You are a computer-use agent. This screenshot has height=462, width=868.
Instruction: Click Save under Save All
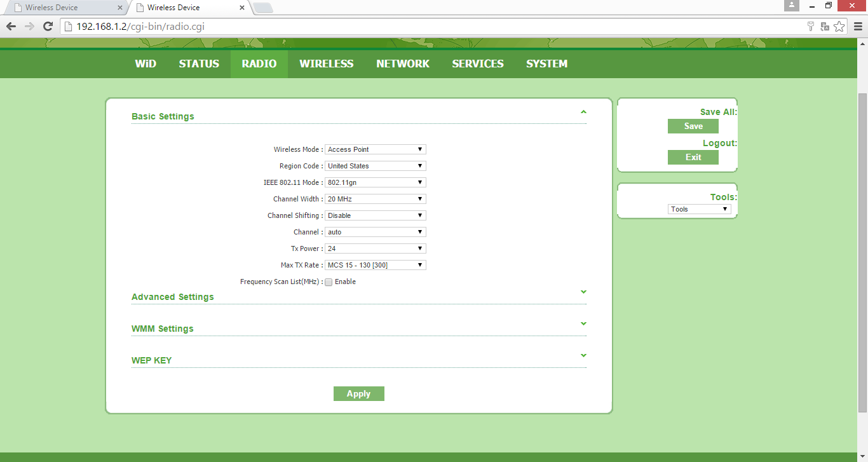[693, 126]
